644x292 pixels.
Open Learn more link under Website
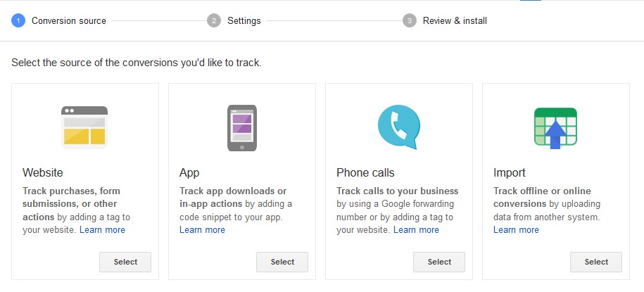(x=102, y=229)
